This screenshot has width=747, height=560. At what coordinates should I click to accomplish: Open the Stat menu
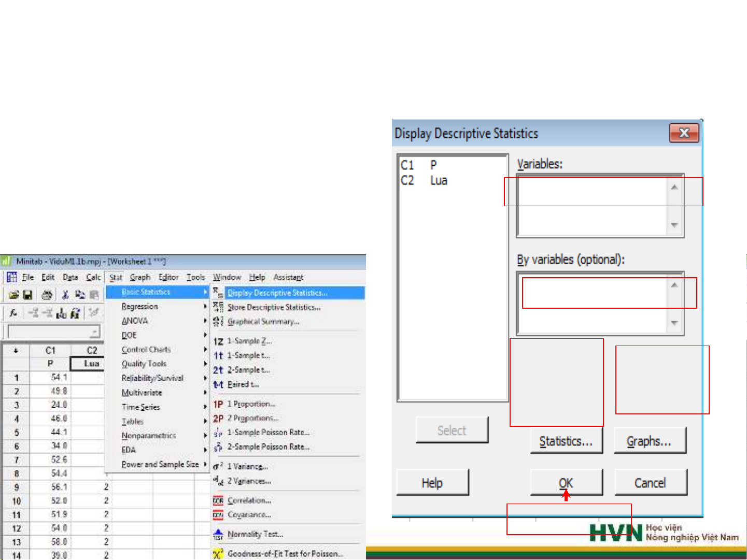(x=116, y=277)
